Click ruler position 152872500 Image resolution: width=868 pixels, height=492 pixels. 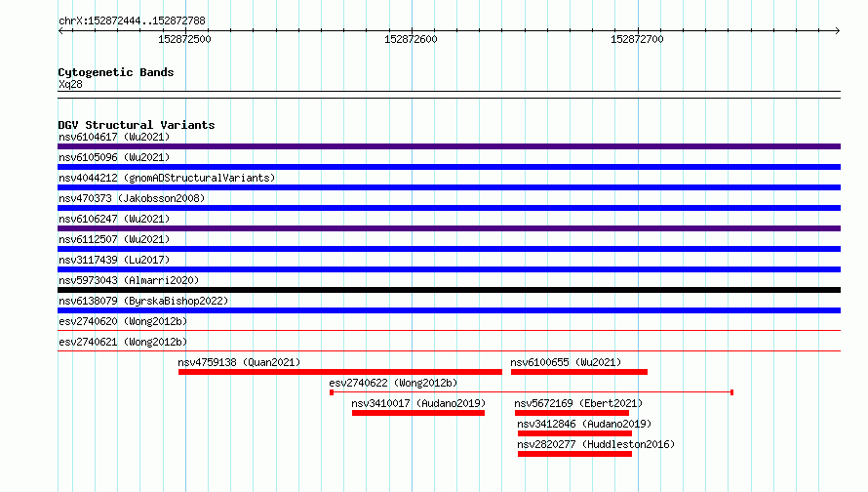[x=185, y=39]
